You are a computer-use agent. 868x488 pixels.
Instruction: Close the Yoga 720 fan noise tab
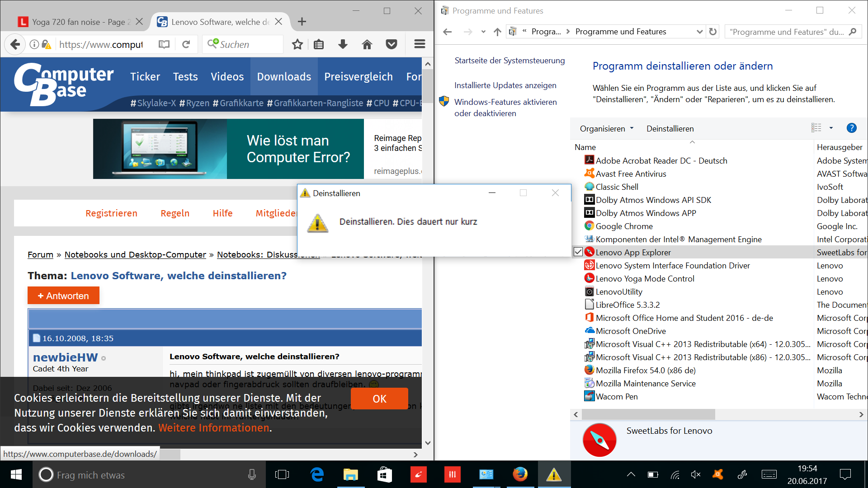point(139,22)
